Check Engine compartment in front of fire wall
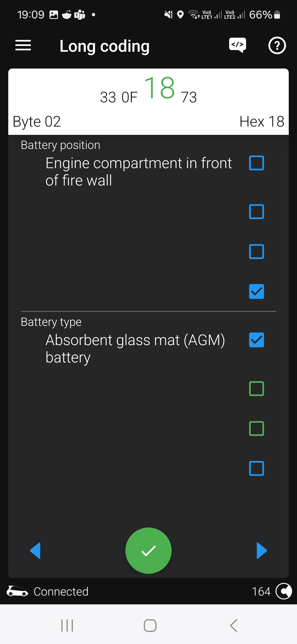Screen dimensions: 297x644 click(256, 163)
